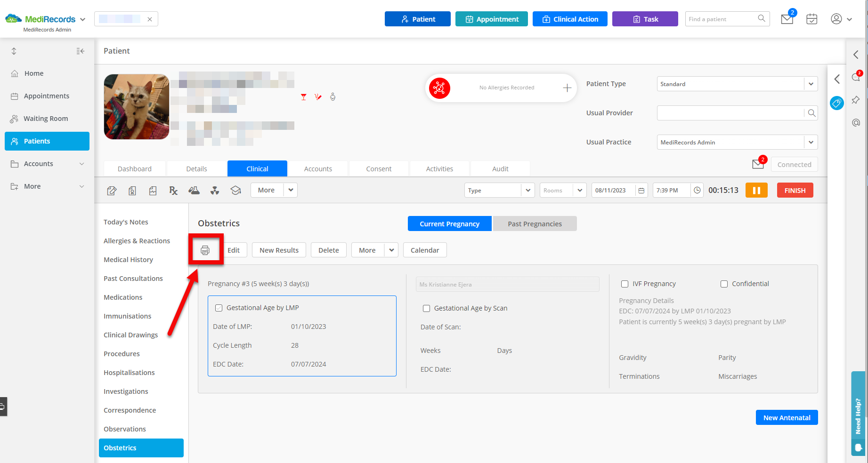Viewport: 868px width, 463px height.
Task: Switch to the Past Pregnancies tab
Action: (535, 224)
